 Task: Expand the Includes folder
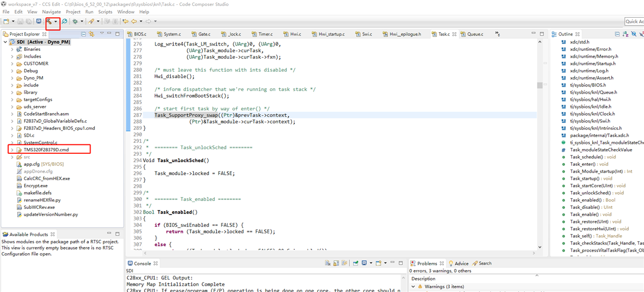[12, 57]
